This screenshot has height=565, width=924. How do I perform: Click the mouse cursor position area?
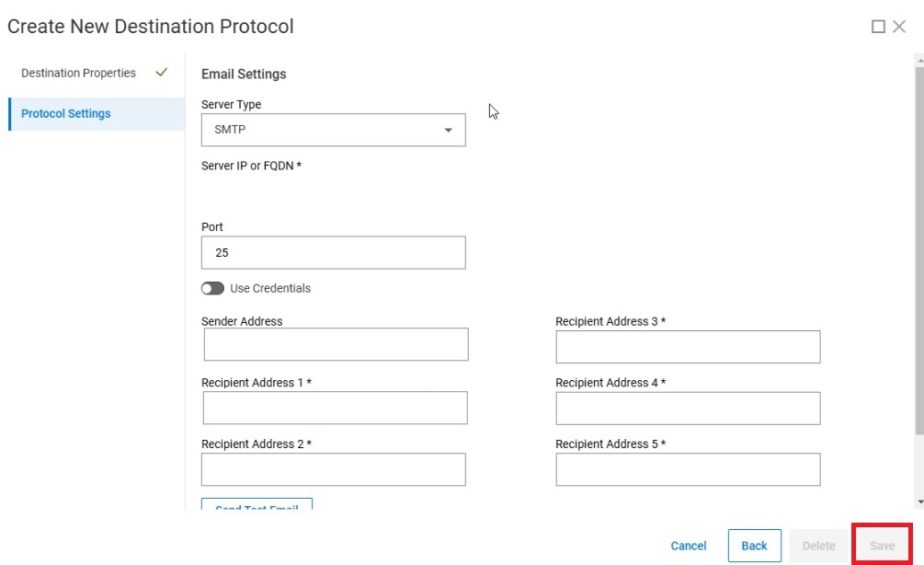491,110
